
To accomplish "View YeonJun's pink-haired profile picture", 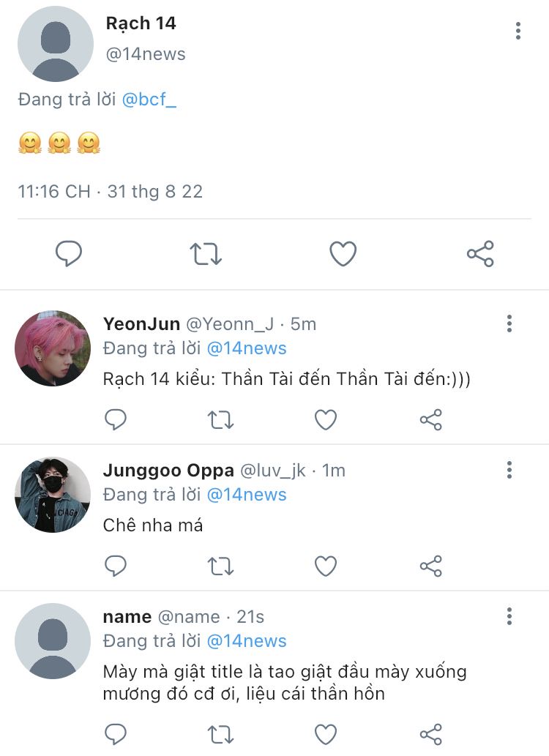I will (x=53, y=348).
